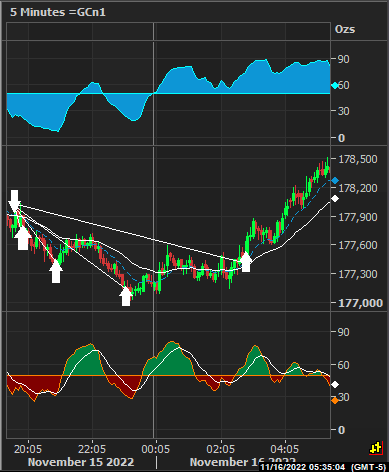
Task: Click the yellow scale icon at the chart's bottom-right corner
Action: click(376, 448)
